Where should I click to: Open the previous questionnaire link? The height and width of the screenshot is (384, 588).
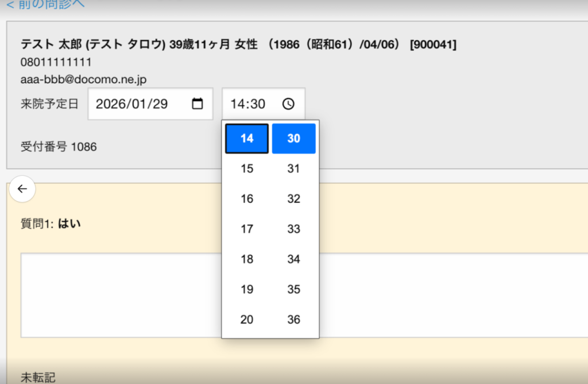pyautogui.click(x=45, y=4)
